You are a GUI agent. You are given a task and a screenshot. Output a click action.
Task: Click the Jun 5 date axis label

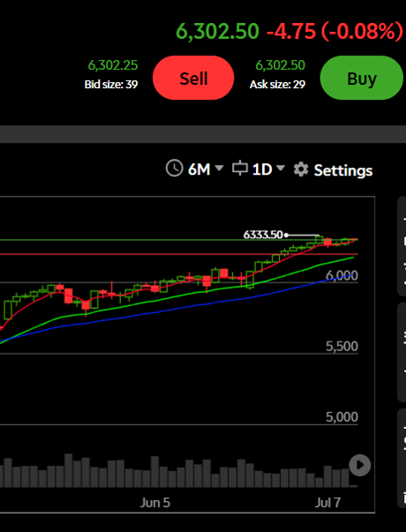[x=154, y=503]
